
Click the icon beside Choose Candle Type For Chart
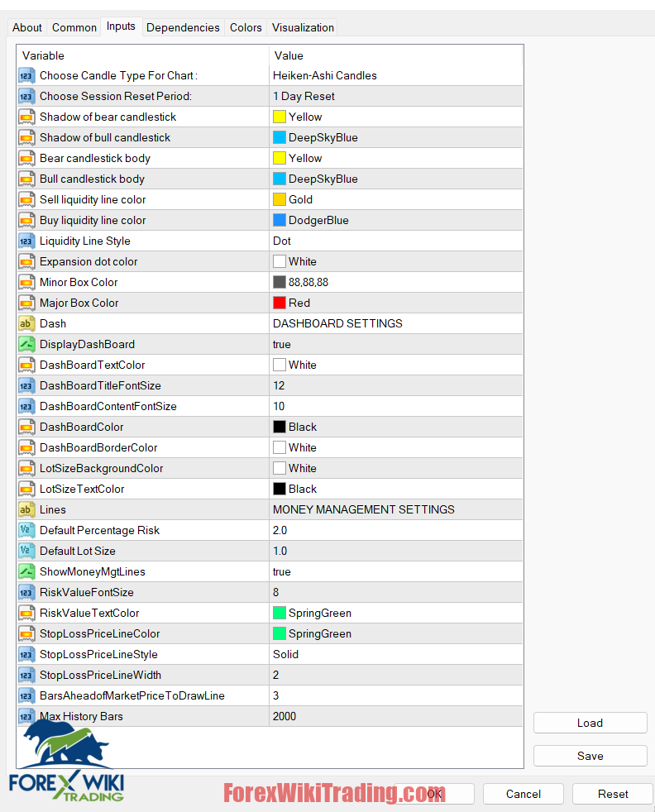coord(26,75)
